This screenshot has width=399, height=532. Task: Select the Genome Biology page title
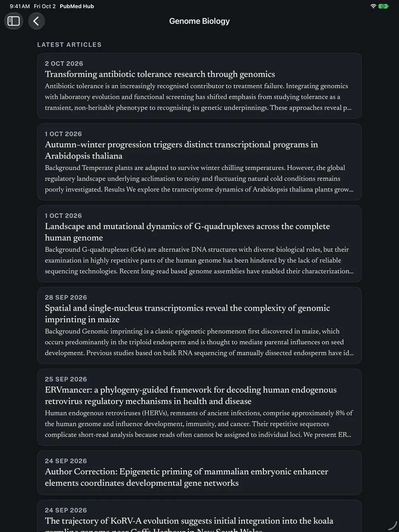pos(199,21)
